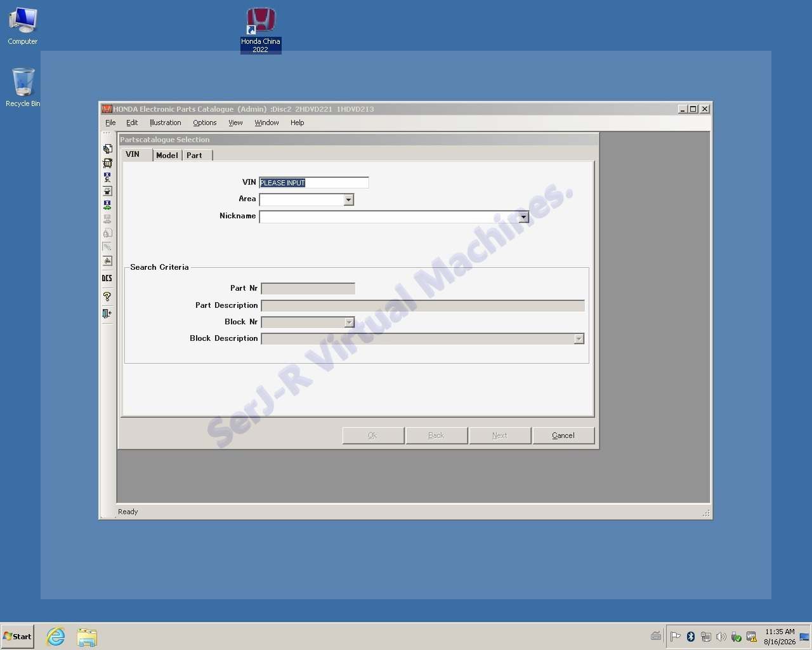Image resolution: width=812 pixels, height=650 pixels.
Task: Minimize the HONDA Electronic Parts Catalogue window
Action: (683, 109)
